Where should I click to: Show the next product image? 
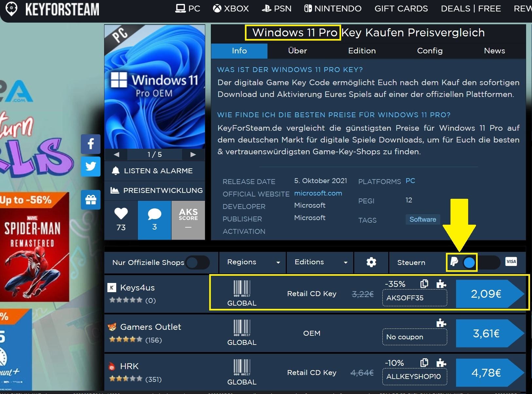(193, 155)
